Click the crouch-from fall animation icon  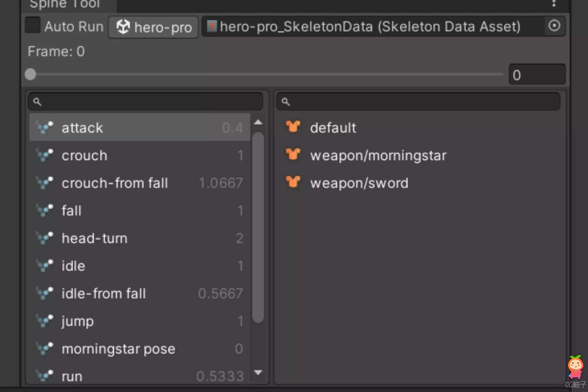pos(45,182)
